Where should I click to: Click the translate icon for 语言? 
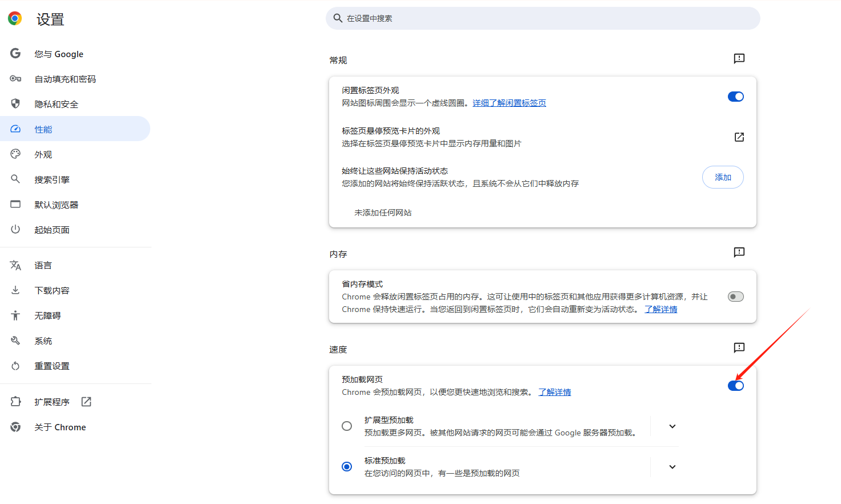(15, 265)
